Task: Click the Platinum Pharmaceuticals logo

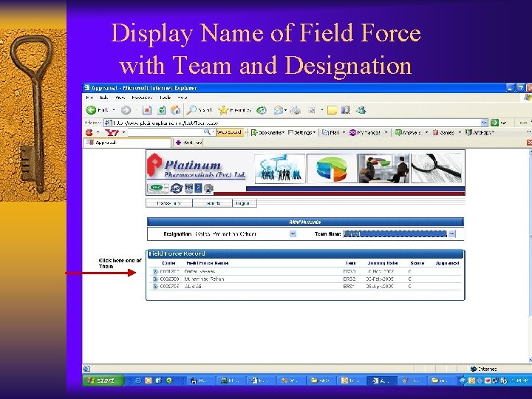Action: tap(197, 166)
